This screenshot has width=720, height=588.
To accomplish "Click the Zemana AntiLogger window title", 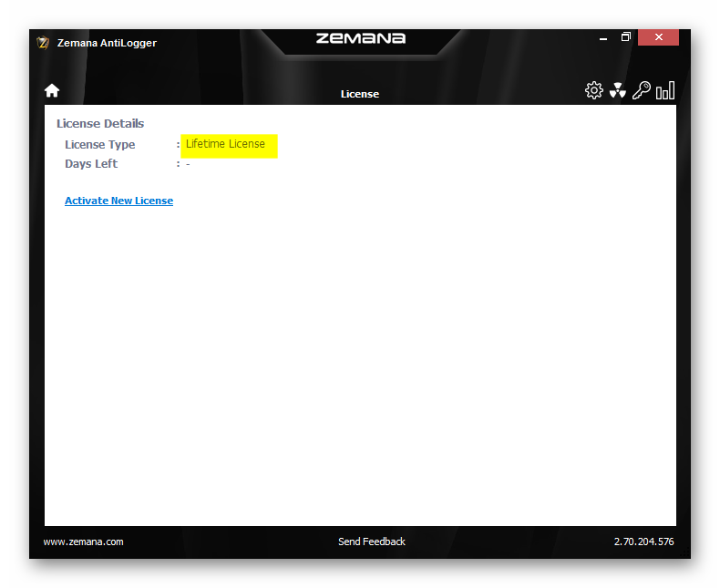I will click(107, 43).
